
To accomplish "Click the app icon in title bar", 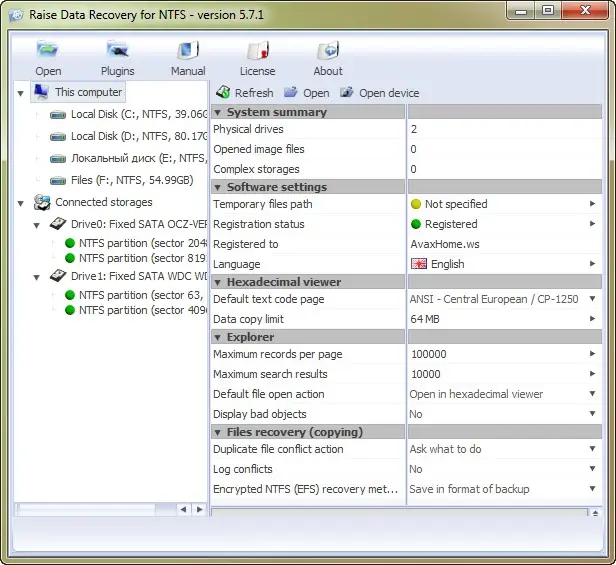I will point(16,15).
